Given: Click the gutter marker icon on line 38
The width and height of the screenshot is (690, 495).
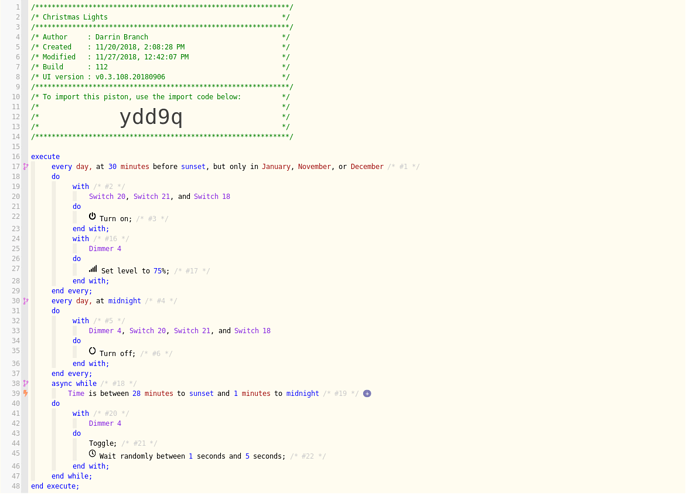Looking at the screenshot, I should 26,383.
